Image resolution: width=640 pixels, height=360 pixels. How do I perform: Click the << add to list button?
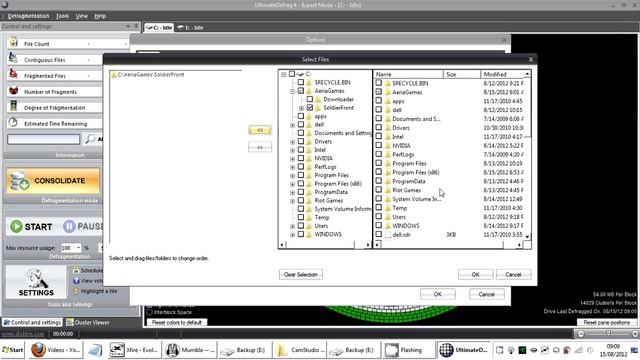point(260,130)
